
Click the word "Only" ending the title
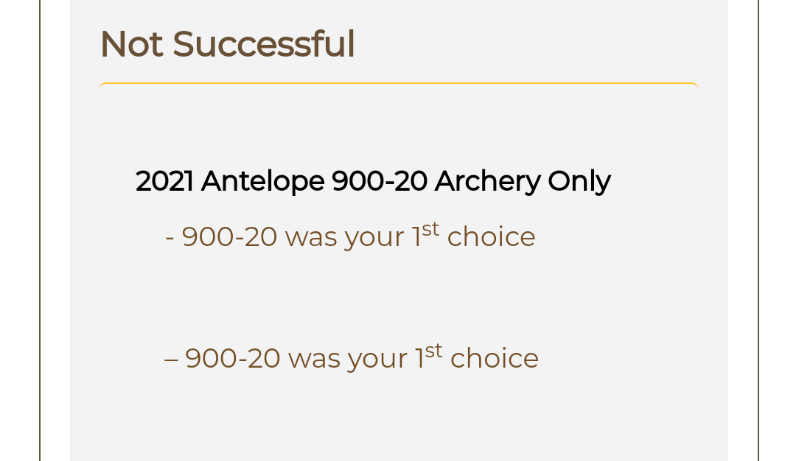579,181
